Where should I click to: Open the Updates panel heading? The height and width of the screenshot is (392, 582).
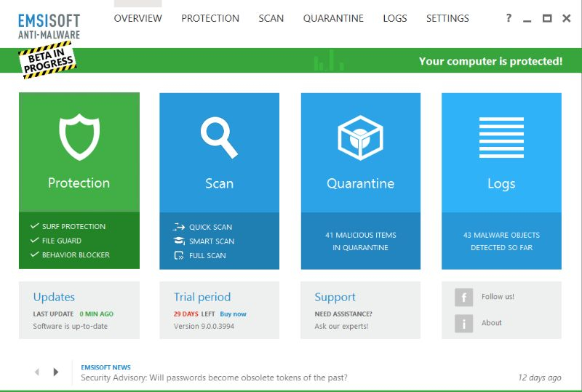coord(54,297)
